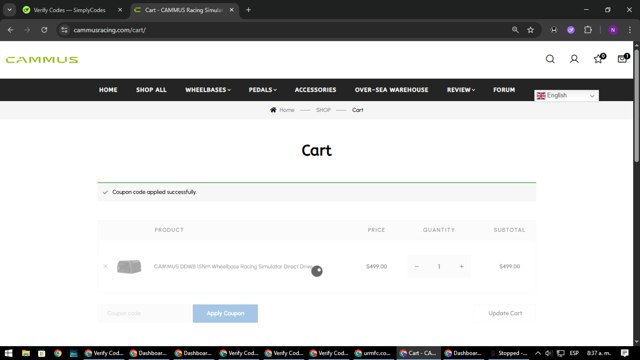Switch to the urmfc.co taskbar window
The height and width of the screenshot is (360, 640).
coord(373,353)
